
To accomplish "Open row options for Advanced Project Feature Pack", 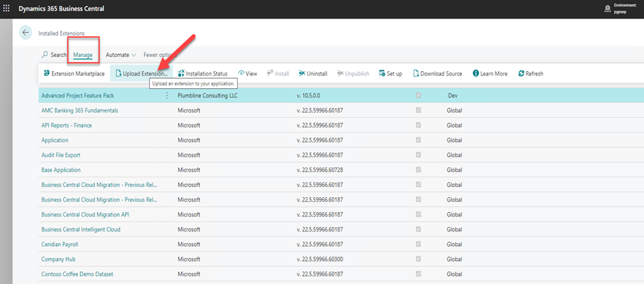I will click(166, 96).
